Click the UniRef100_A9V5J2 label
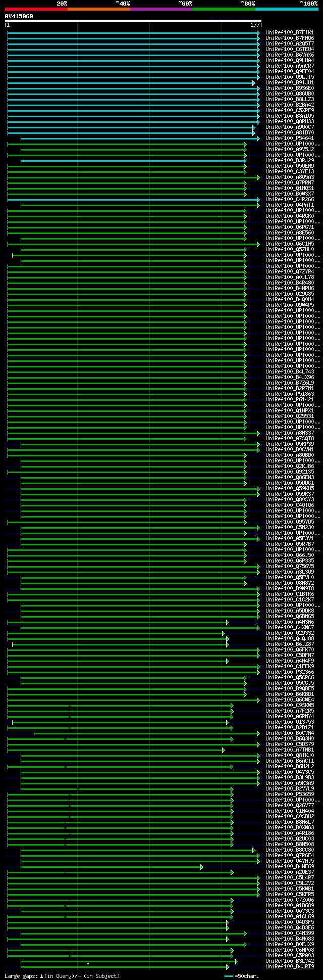 click(290, 150)
